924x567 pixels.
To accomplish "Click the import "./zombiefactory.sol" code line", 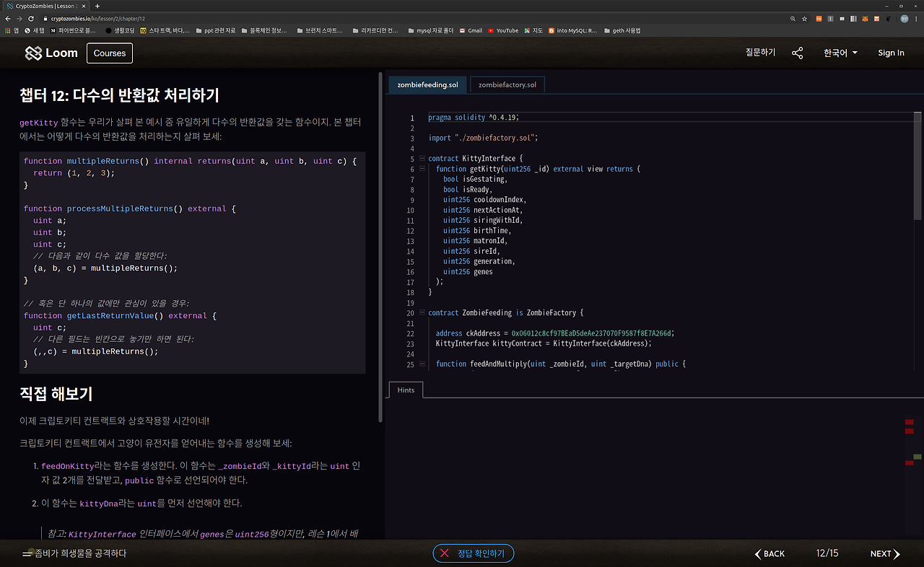I will tap(483, 138).
